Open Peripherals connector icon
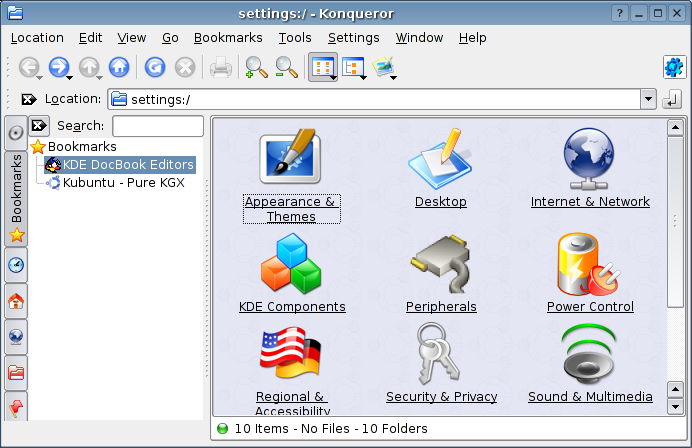 440,264
